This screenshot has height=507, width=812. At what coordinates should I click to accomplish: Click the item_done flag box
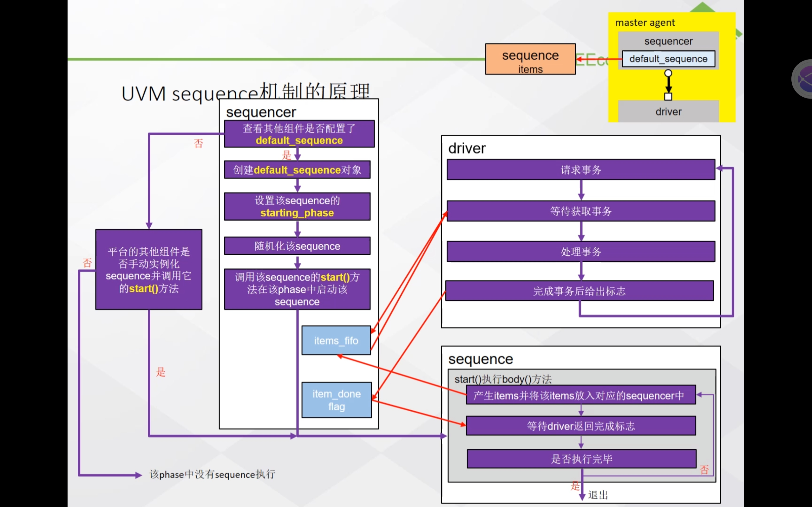pos(336,400)
